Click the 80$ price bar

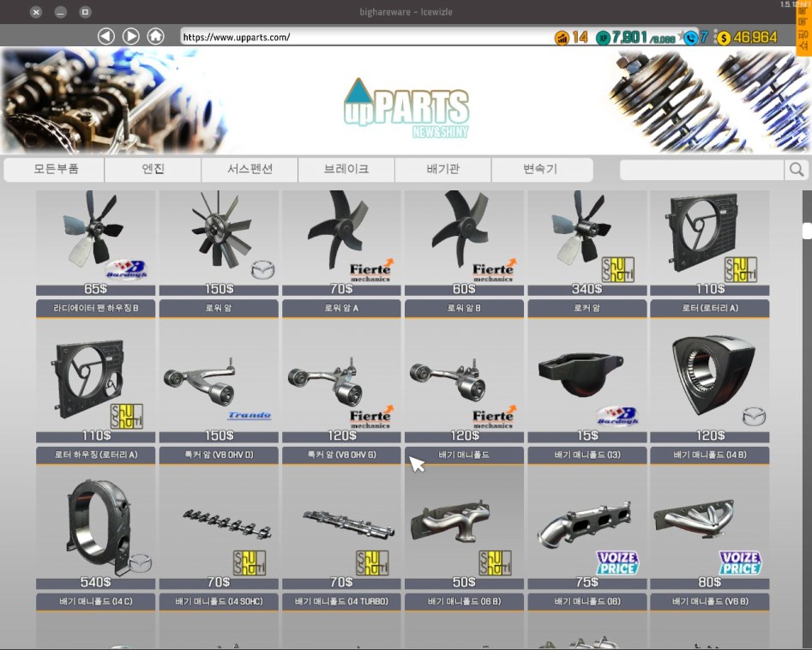tap(709, 582)
